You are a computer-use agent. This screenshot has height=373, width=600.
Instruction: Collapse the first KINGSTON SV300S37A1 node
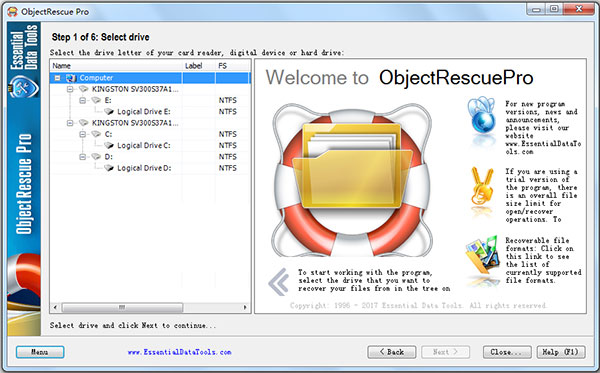[70, 89]
